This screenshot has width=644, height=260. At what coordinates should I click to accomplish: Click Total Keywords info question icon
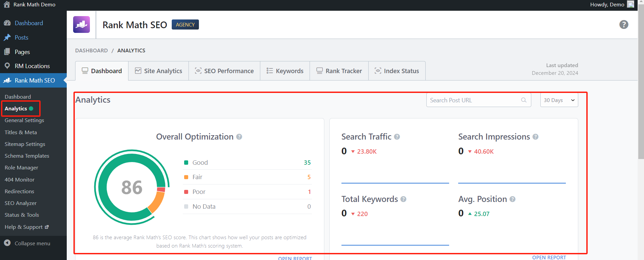point(403,199)
